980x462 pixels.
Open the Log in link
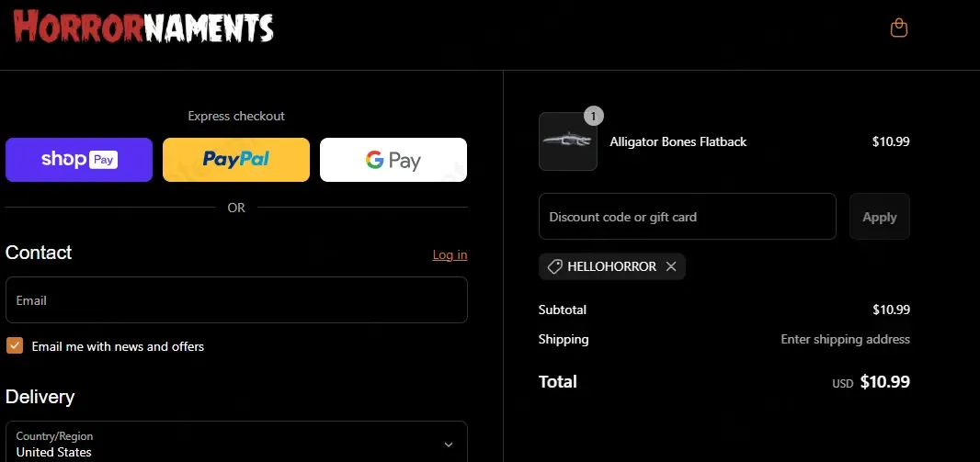click(x=450, y=254)
